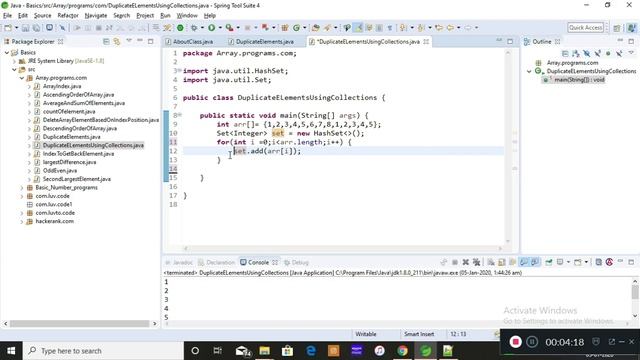The width and height of the screenshot is (640, 360).
Task: Expand the JRE System Library node
Action: [x=14, y=61]
